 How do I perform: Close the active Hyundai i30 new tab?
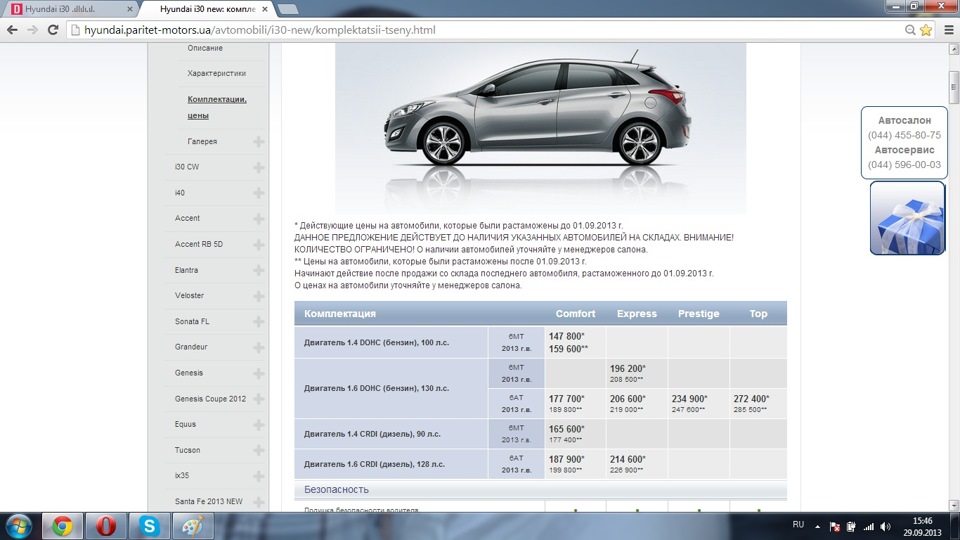(264, 9)
